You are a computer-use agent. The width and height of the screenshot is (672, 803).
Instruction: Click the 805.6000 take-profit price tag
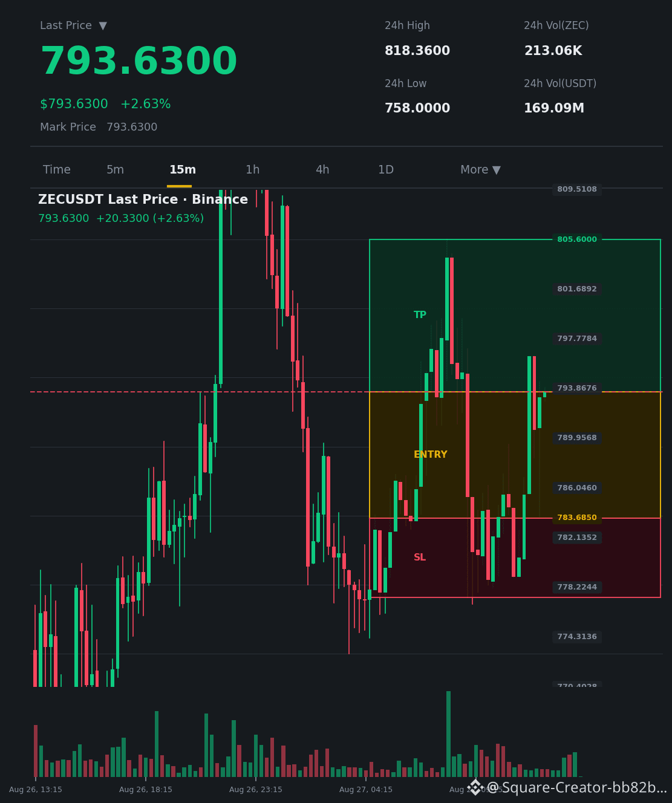pyautogui.click(x=577, y=239)
